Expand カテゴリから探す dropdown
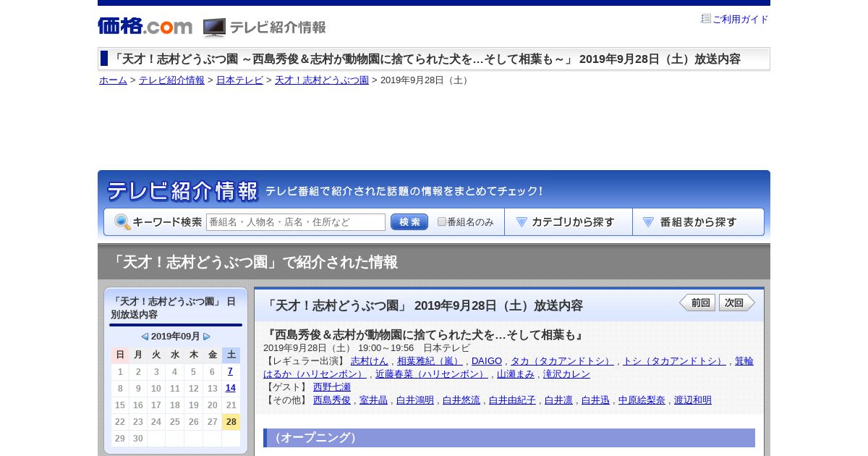 569,222
